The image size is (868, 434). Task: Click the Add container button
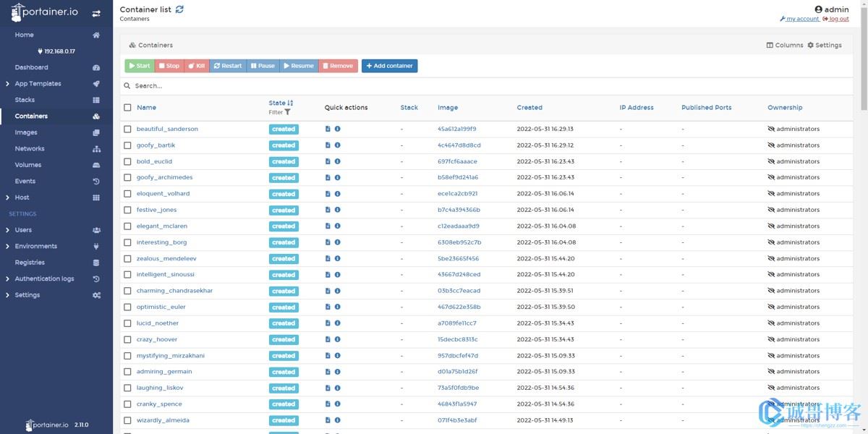[389, 66]
